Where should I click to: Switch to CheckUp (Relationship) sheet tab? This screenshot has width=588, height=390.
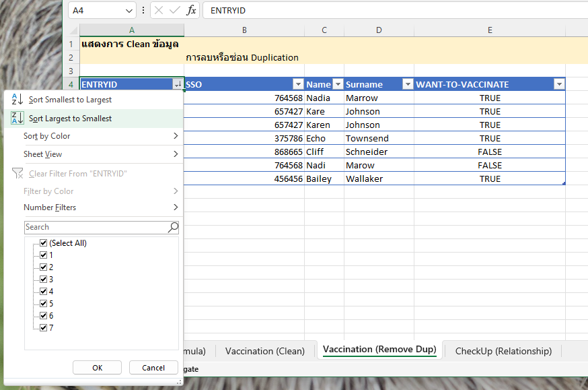tap(503, 351)
